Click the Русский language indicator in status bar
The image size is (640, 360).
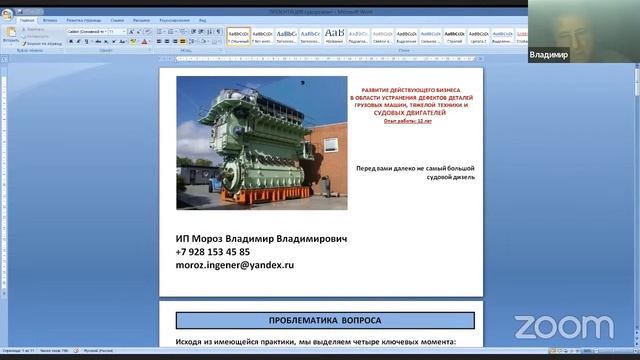coord(98,351)
